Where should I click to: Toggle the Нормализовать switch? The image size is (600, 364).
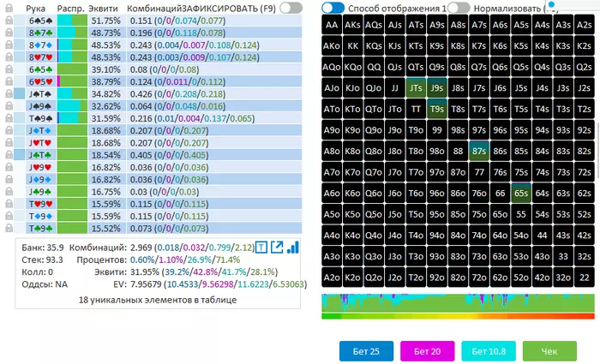459,8
